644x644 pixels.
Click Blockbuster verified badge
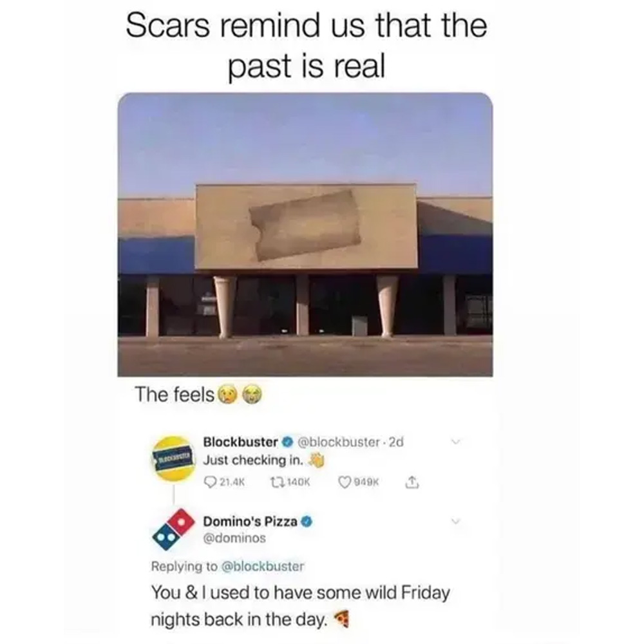288,442
